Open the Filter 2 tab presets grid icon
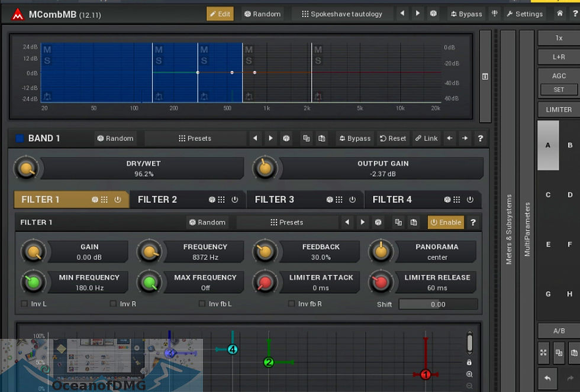The image size is (580, 392). pyautogui.click(x=221, y=199)
